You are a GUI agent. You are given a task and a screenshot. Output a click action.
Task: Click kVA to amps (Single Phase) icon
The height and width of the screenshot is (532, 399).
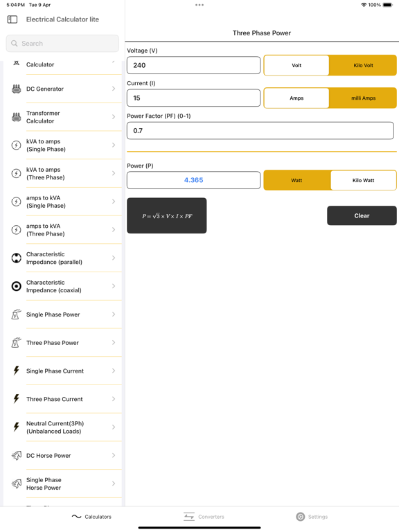click(17, 145)
